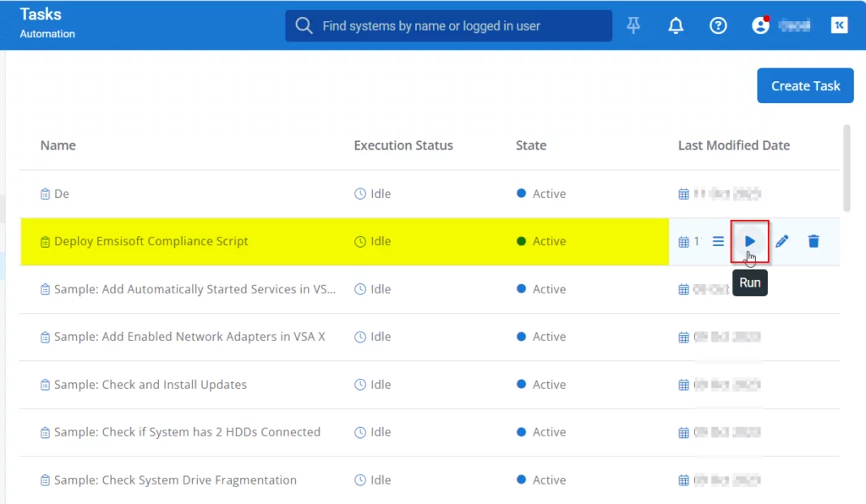This screenshot has width=866, height=504.
Task: Open Sample: Check and Install Updates task
Action: pyautogui.click(x=151, y=385)
